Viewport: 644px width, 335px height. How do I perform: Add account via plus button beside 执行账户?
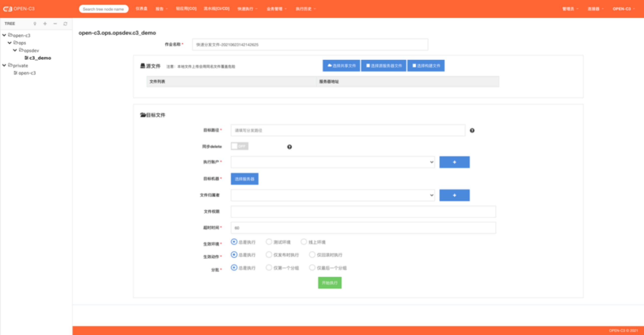[x=454, y=162]
